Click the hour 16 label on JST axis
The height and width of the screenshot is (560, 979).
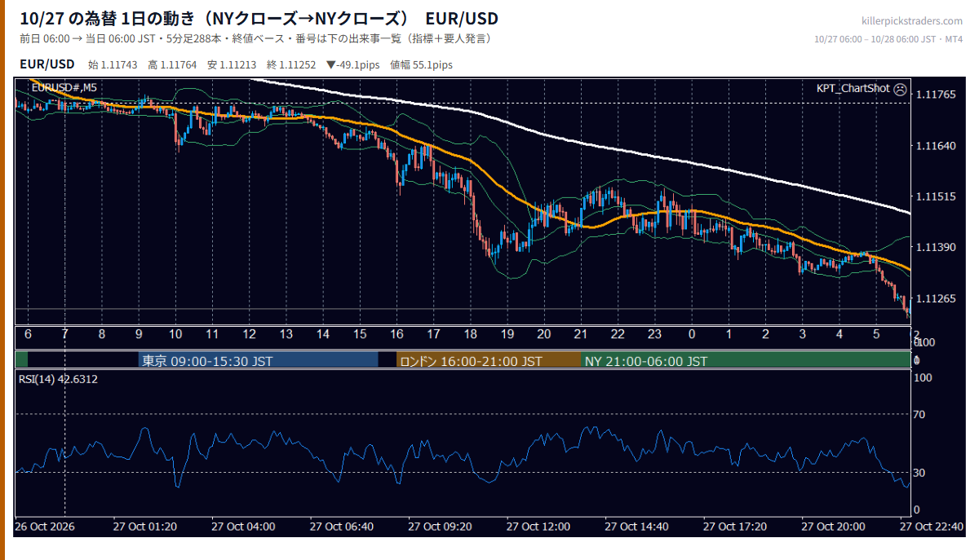click(x=396, y=335)
